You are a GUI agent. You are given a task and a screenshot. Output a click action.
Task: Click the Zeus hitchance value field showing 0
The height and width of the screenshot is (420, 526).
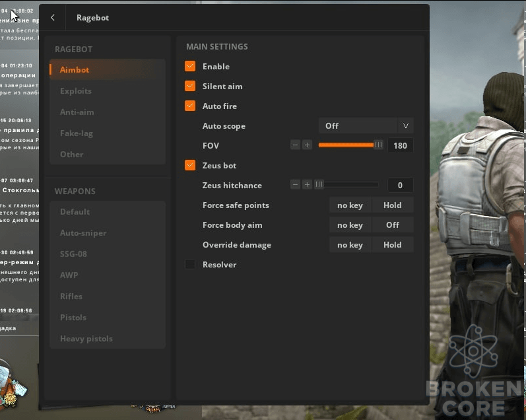click(400, 185)
